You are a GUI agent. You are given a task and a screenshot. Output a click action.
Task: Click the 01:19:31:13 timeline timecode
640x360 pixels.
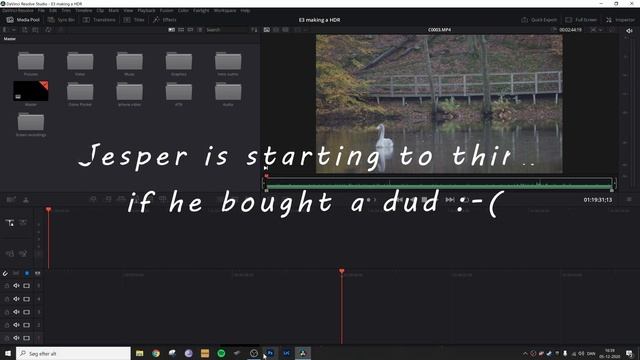598,200
